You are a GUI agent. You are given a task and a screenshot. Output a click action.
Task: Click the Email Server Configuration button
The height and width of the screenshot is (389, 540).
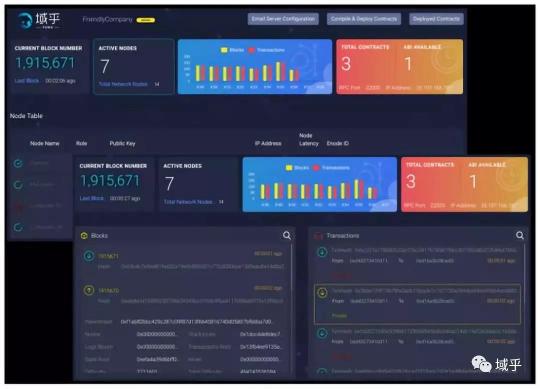tap(283, 19)
